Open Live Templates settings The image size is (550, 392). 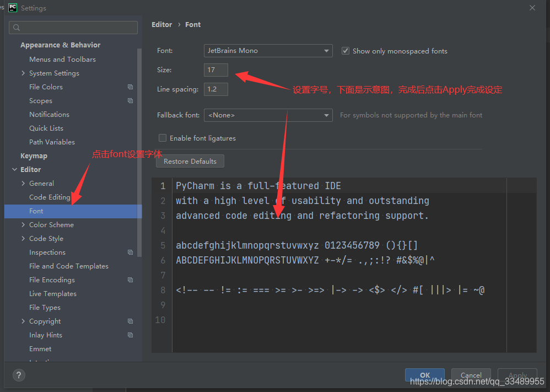[52, 294]
